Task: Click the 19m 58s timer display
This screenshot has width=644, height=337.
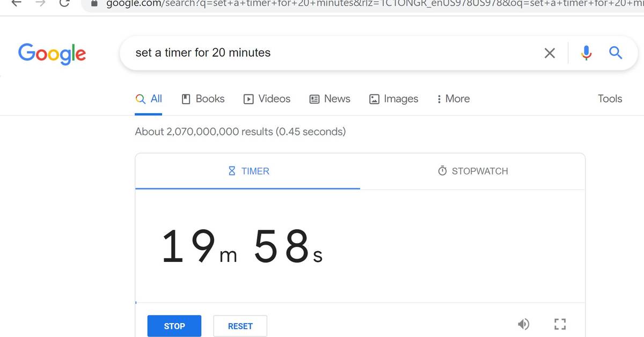Action: [x=242, y=247]
